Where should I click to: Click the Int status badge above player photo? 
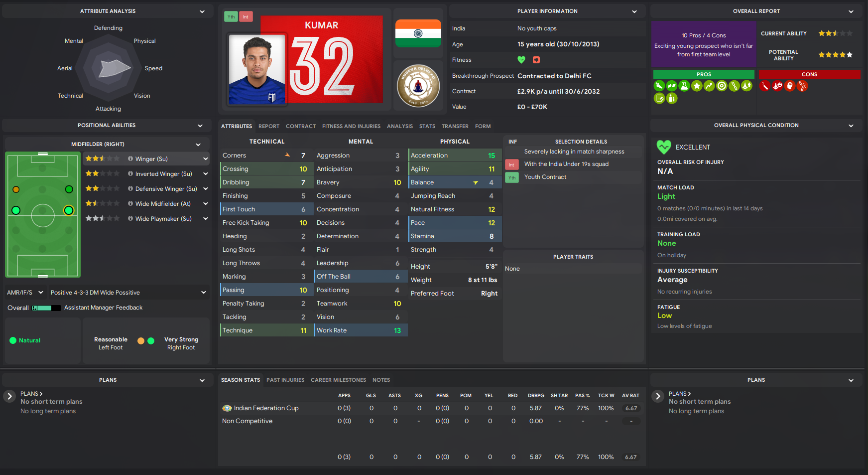point(246,16)
